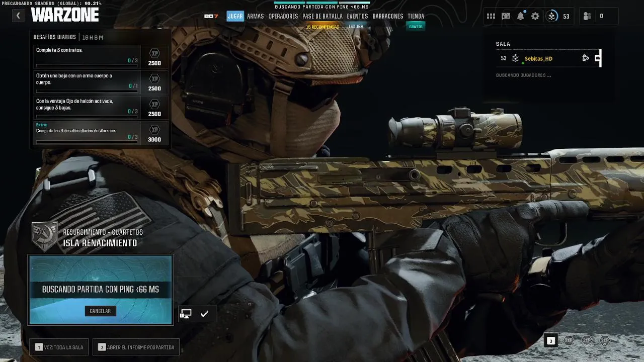Open the TIENDA tab
Screen dimensions: 644x362
pos(416,16)
